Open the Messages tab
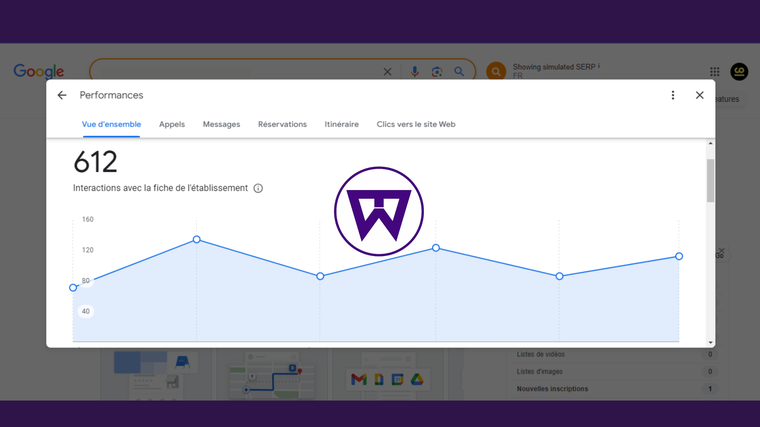Screen dimensions: 760x427 (x=222, y=124)
